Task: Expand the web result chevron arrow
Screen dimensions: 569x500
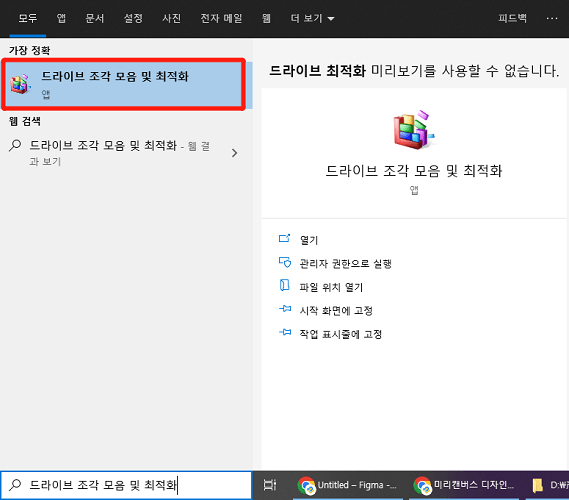Action: [234, 153]
